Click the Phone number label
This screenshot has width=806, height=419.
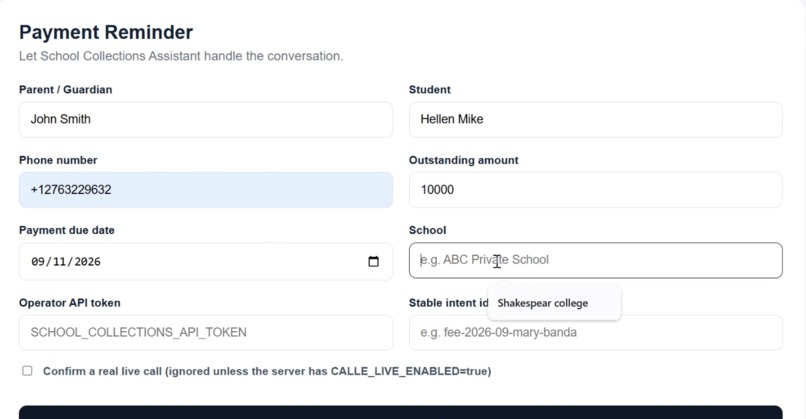point(58,160)
